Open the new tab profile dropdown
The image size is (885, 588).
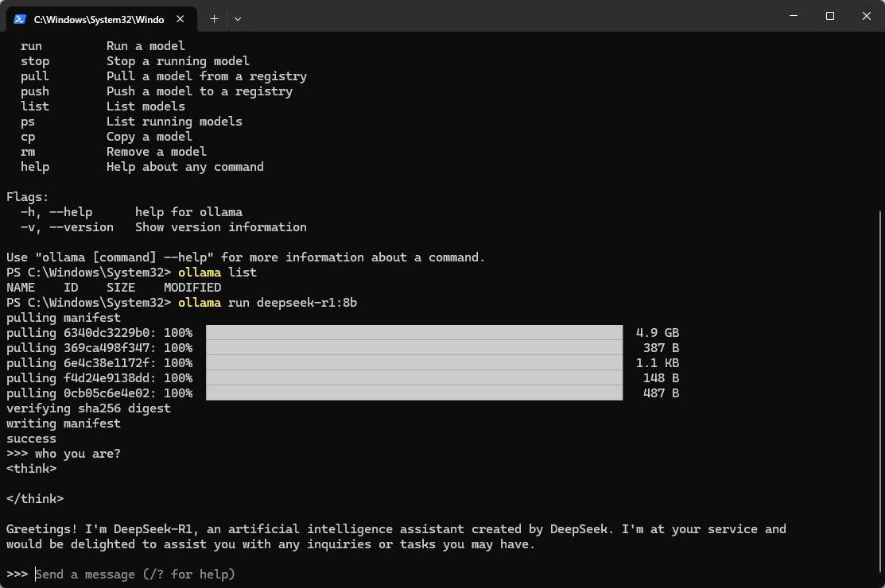pyautogui.click(x=238, y=19)
